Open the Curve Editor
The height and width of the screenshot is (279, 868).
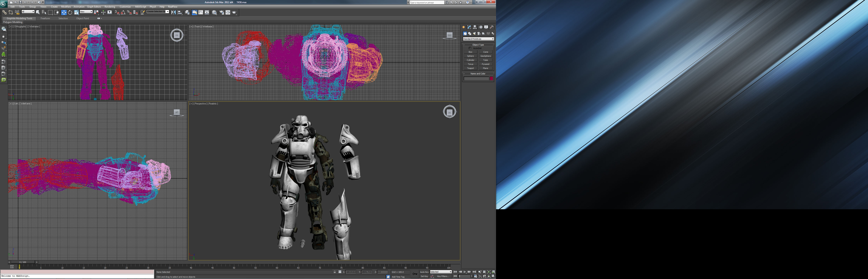tap(201, 12)
